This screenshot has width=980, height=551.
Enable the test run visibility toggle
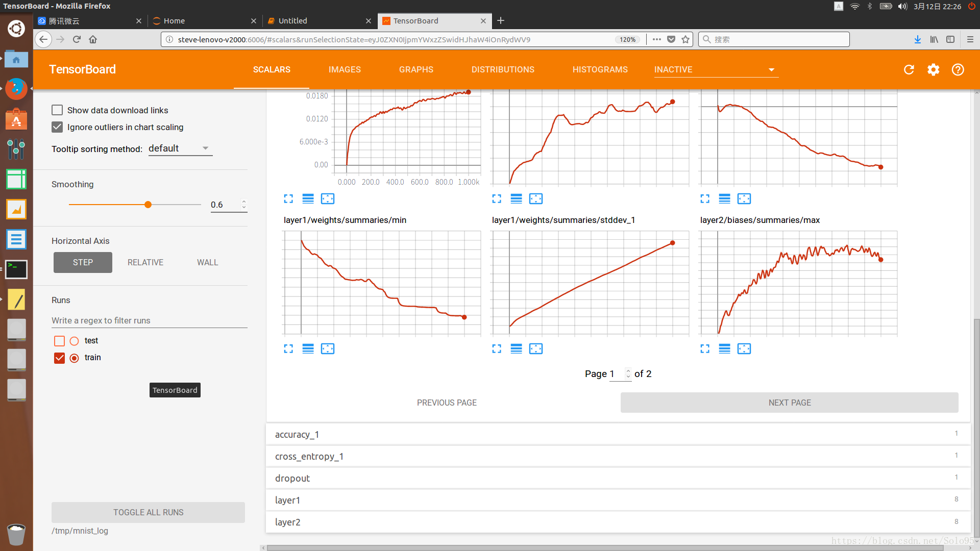click(x=59, y=340)
